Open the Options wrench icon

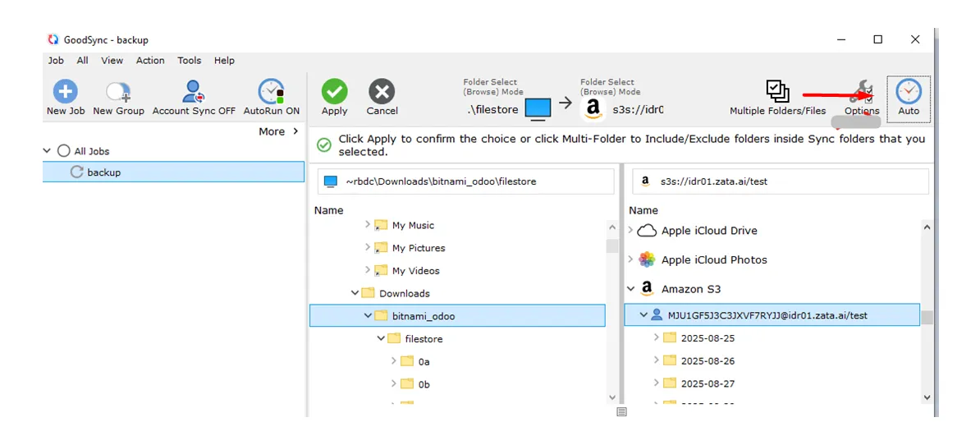click(863, 92)
